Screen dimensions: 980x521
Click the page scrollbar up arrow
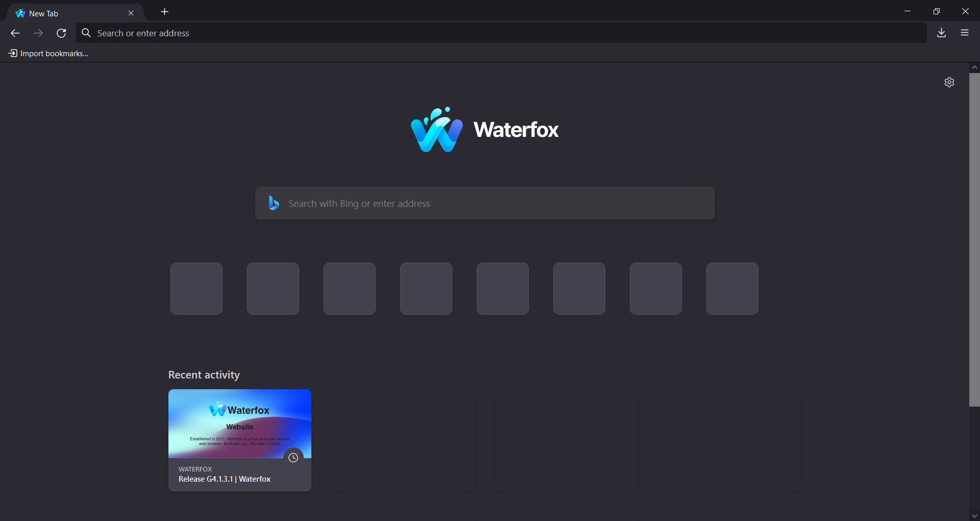tap(974, 67)
